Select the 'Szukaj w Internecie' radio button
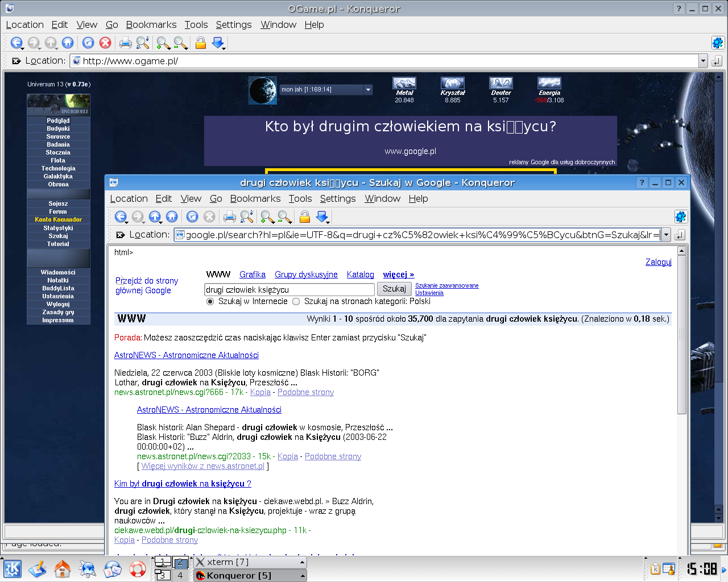Image resolution: width=728 pixels, height=582 pixels. (x=210, y=302)
